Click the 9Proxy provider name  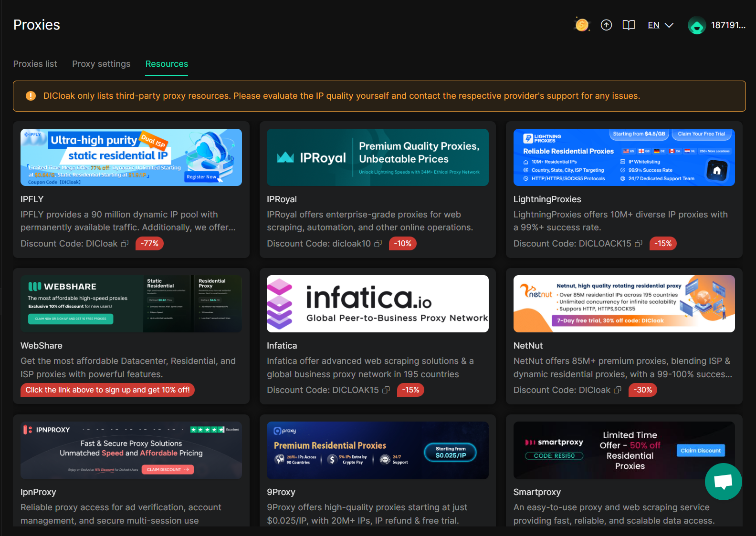click(281, 492)
